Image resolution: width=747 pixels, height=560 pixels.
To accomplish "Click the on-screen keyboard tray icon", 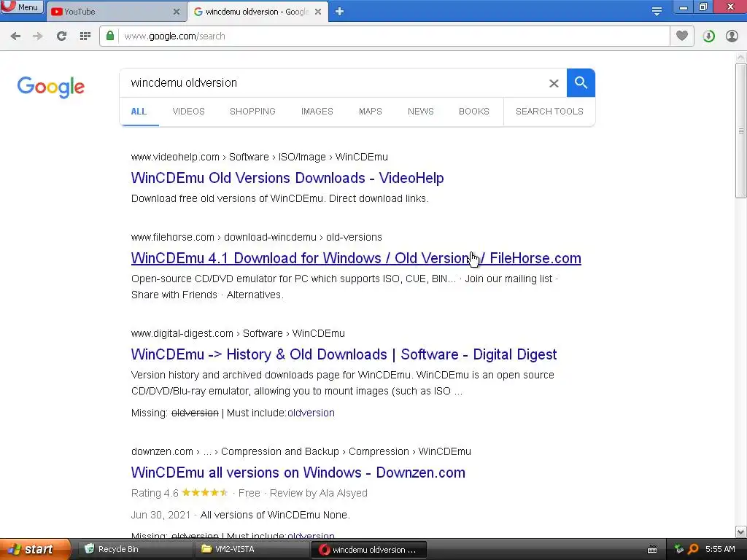I will pos(652,550).
